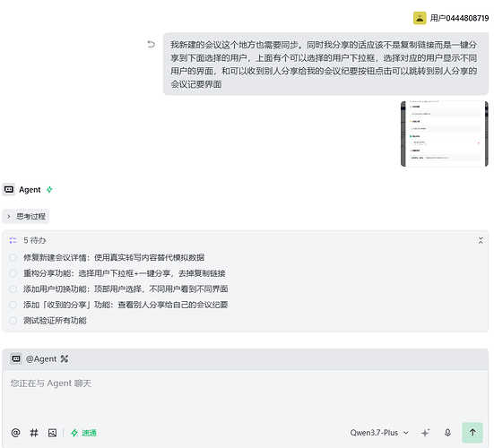Click the text 测试验证所有功能

tap(55, 321)
